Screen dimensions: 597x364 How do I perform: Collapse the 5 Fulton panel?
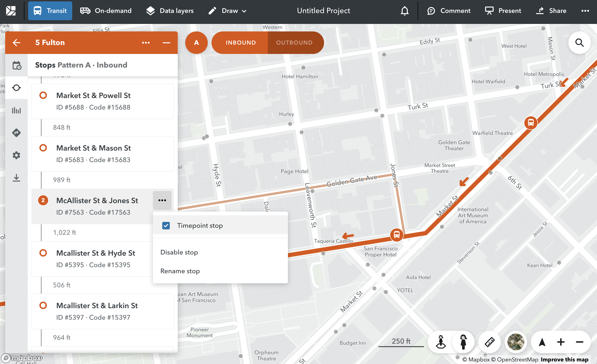pyautogui.click(x=166, y=43)
